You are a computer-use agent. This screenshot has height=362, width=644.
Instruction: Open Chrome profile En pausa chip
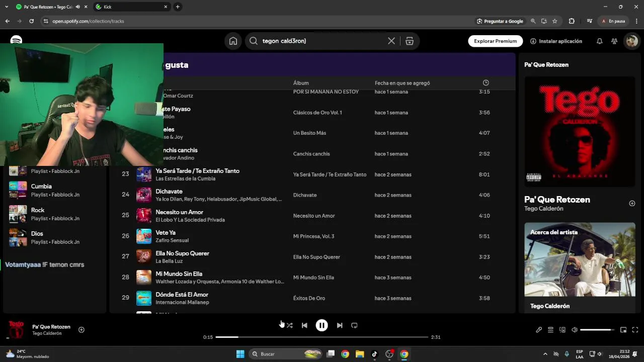pyautogui.click(x=613, y=21)
